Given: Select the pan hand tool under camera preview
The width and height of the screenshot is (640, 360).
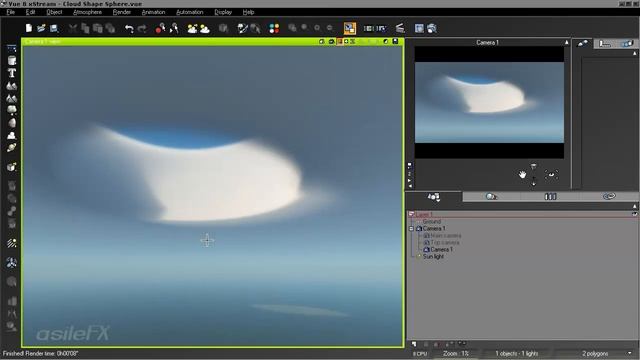Looking at the screenshot, I should click(522, 175).
